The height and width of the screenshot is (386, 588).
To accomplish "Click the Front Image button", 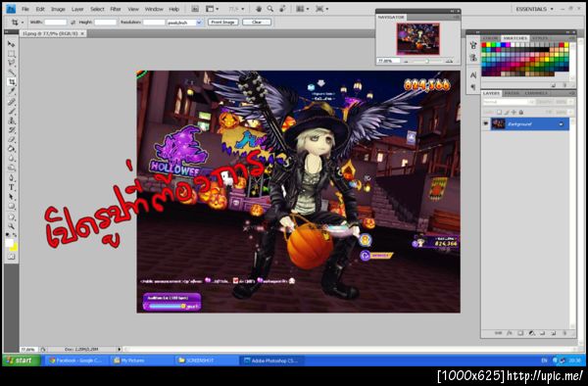I will pyautogui.click(x=223, y=23).
